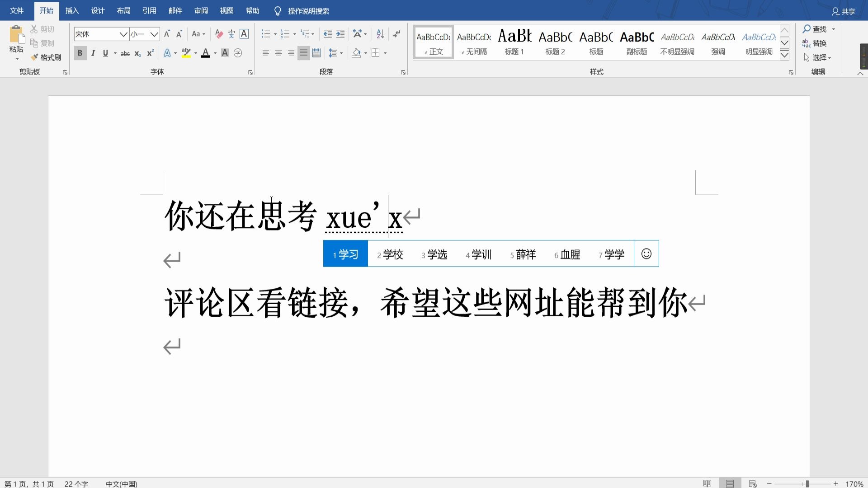Click the word count in status bar

(x=76, y=484)
